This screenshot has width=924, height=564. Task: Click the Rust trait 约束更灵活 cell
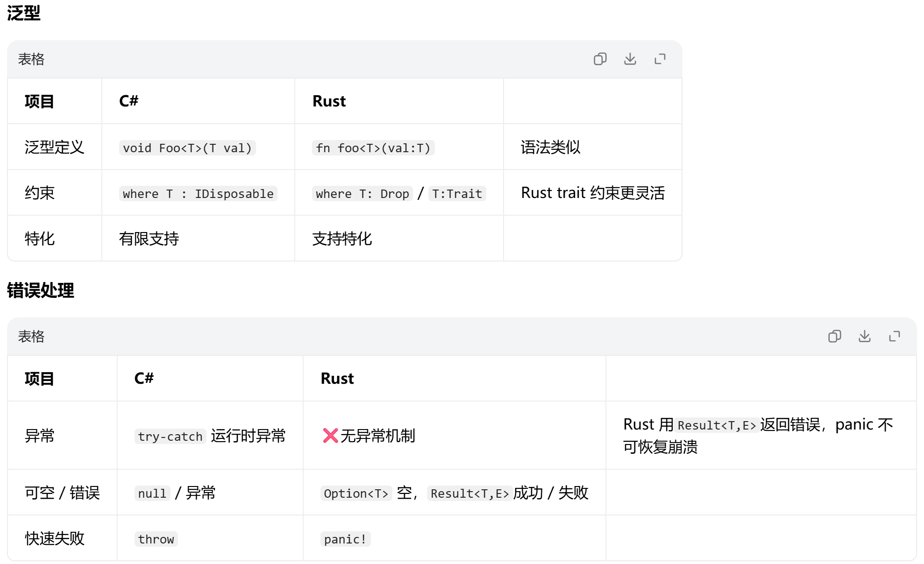[593, 193]
